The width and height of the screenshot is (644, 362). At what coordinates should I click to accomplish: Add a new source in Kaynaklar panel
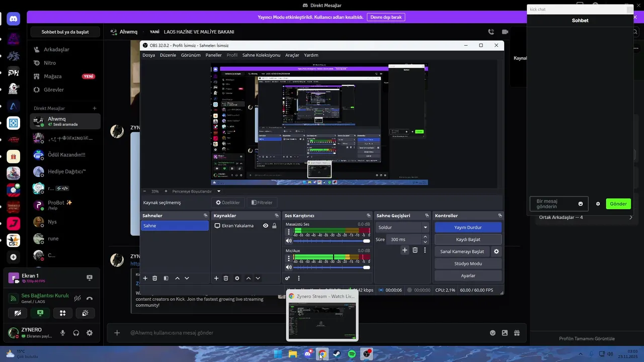(x=216, y=278)
